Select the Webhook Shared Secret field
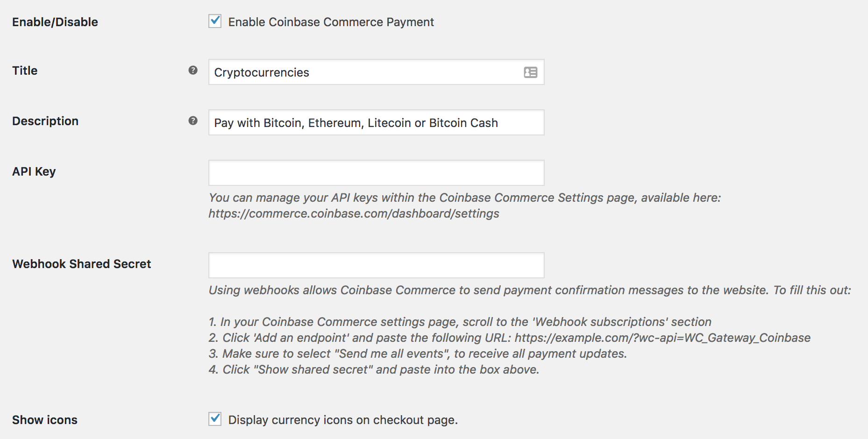The width and height of the screenshot is (868, 439). [376, 265]
